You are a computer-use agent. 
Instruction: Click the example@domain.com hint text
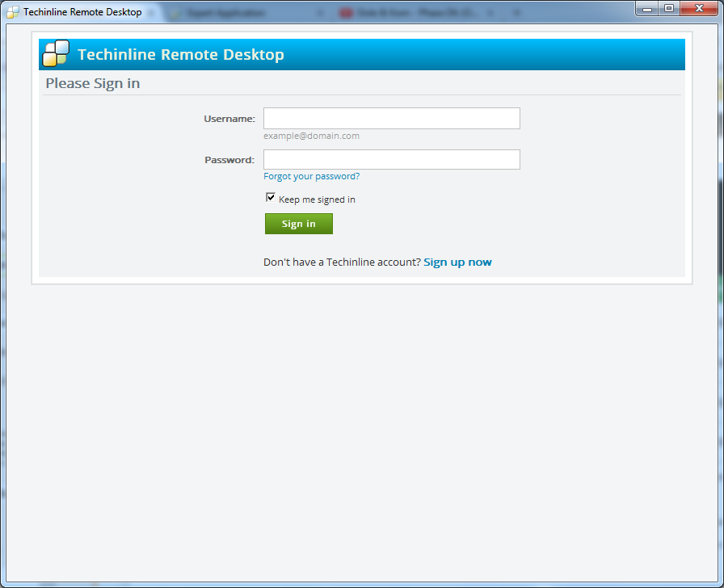click(311, 136)
